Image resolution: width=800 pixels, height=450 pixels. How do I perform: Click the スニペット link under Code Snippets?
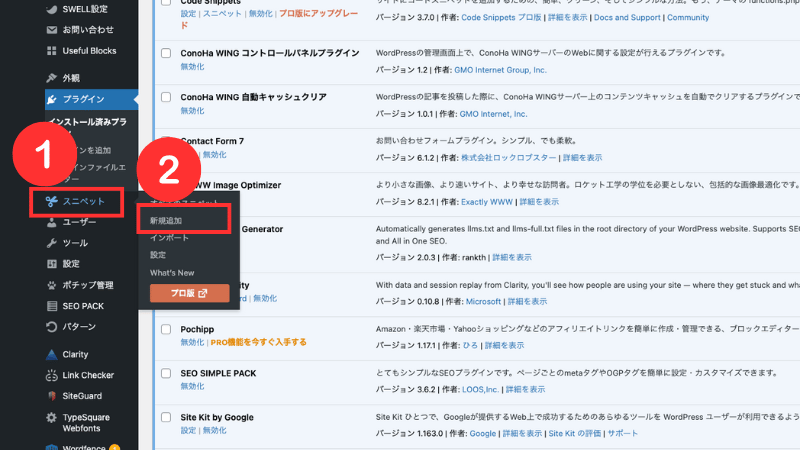click(x=222, y=13)
